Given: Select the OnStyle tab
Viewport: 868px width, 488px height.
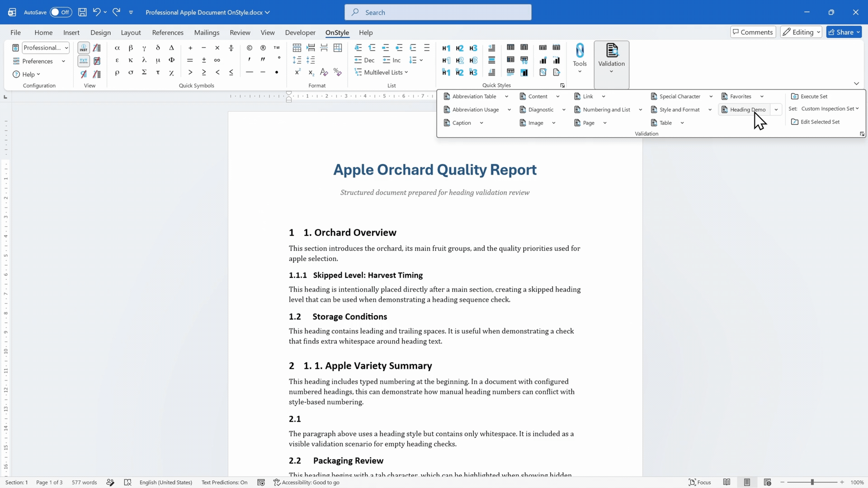Looking at the screenshot, I should pyautogui.click(x=337, y=33).
